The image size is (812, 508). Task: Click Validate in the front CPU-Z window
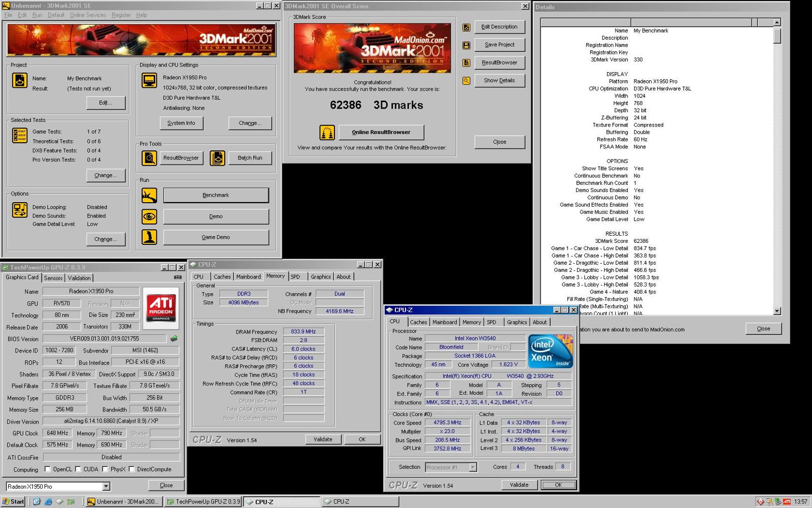(519, 485)
